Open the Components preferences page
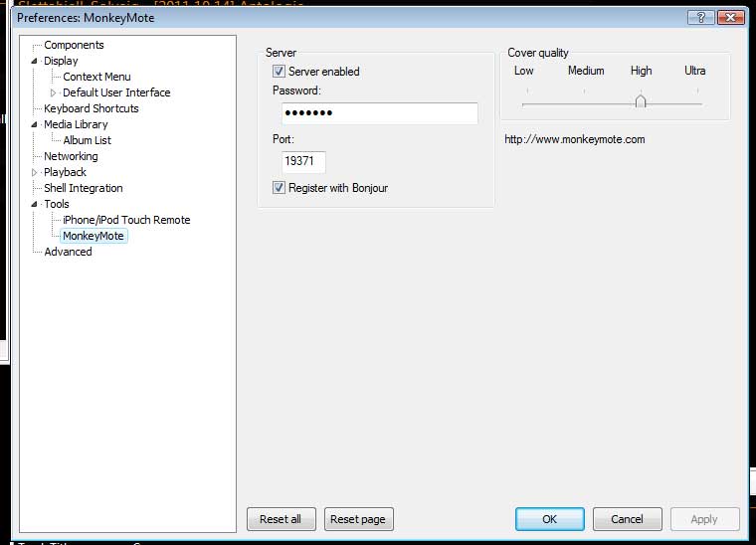 pyautogui.click(x=74, y=45)
